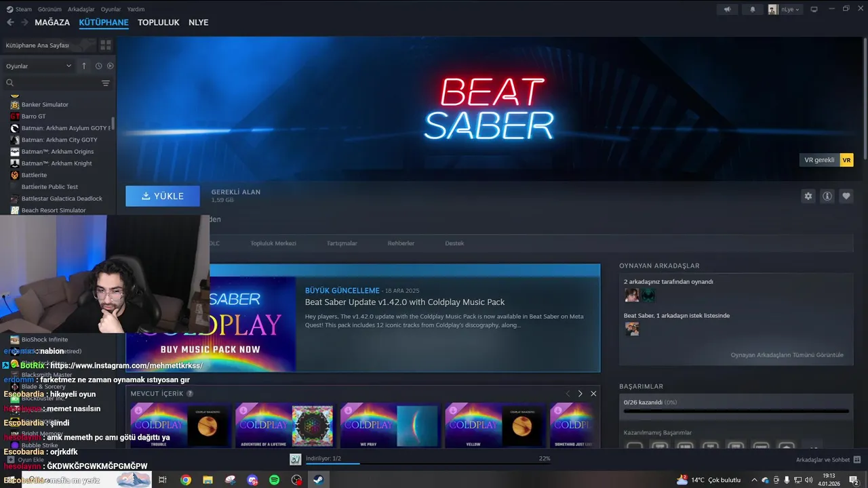Go forward with the right arrow
Image resolution: width=868 pixels, height=488 pixels.
point(24,22)
